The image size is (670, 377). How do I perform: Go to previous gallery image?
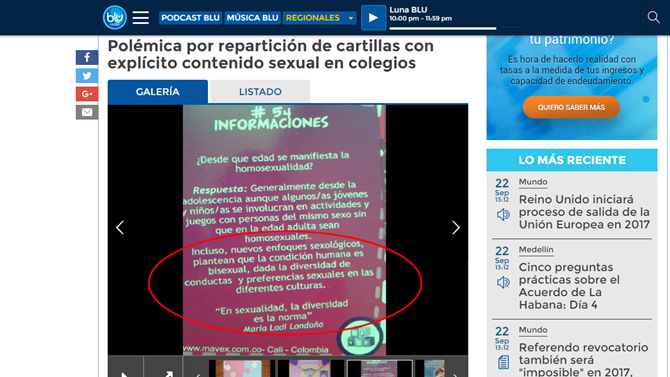click(x=120, y=227)
